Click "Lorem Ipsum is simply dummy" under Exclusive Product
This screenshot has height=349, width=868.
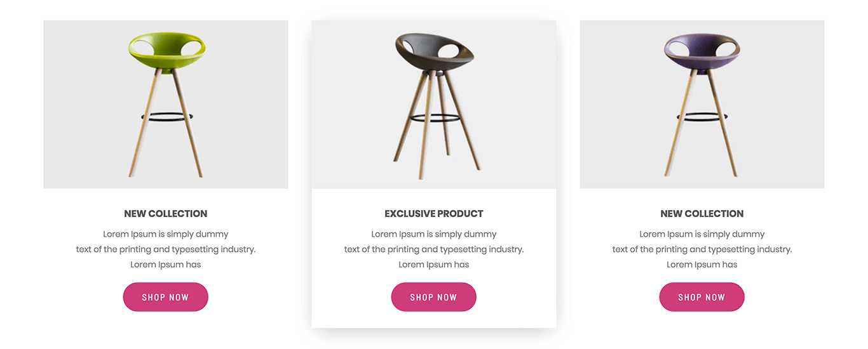[x=434, y=234]
